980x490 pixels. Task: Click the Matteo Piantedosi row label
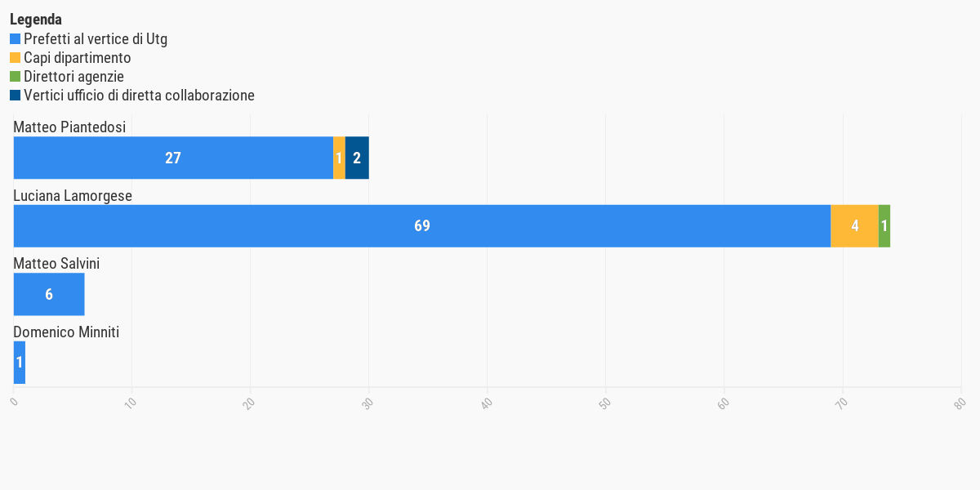tap(69, 127)
